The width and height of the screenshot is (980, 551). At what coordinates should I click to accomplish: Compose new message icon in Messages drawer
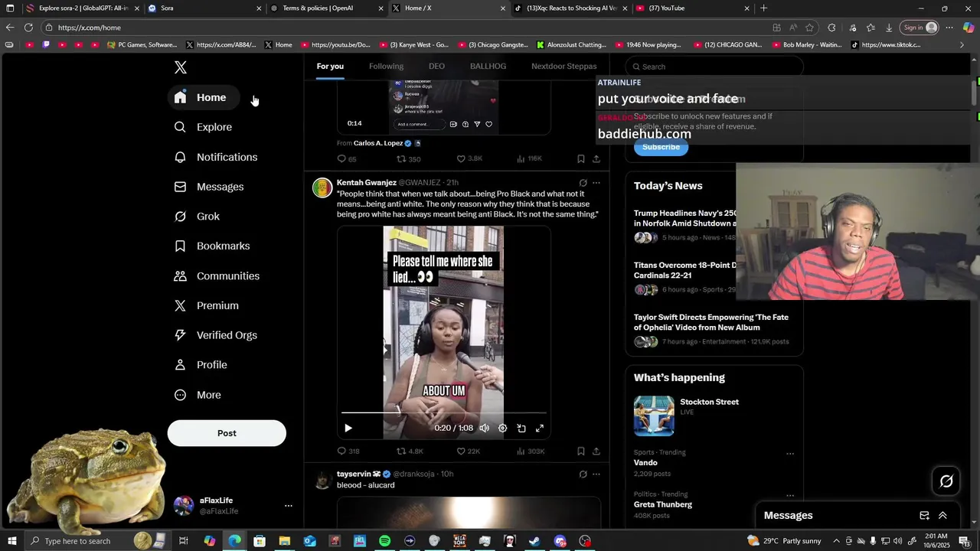[x=924, y=516]
